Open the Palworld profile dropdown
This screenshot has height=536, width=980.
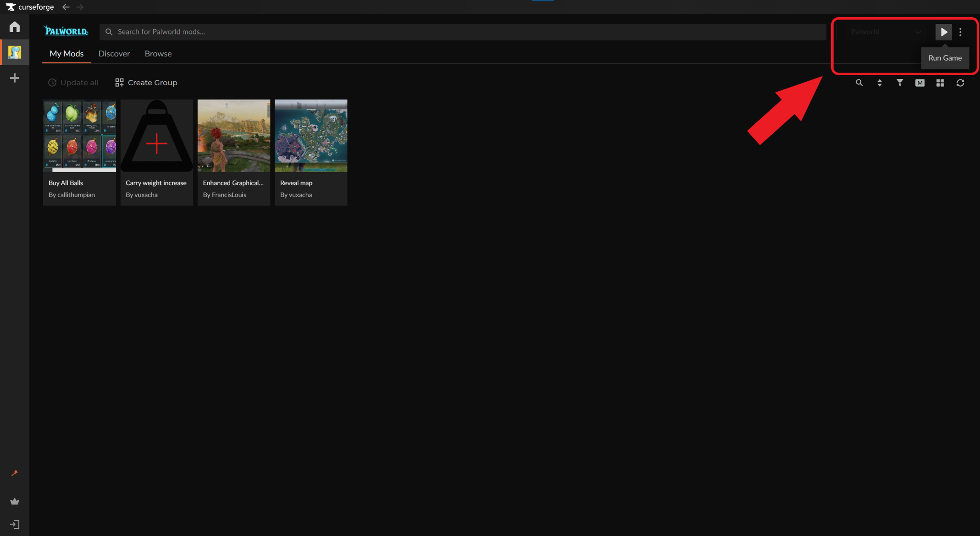(x=886, y=32)
